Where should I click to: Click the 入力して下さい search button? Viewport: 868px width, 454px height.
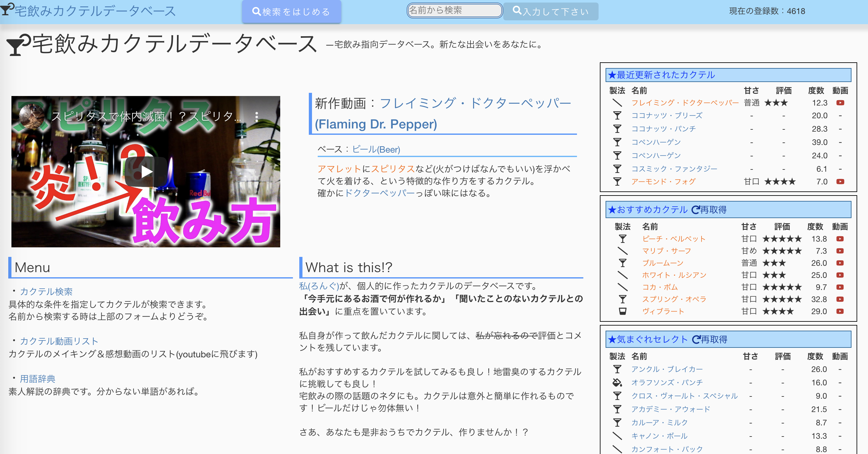(x=551, y=11)
